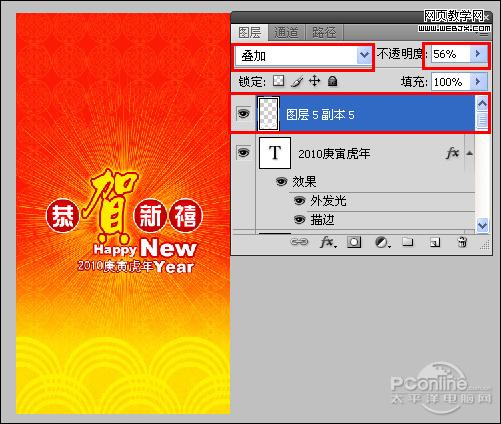The image size is (501, 424).
Task: Click the 填充 100% input field
Action: 451,82
